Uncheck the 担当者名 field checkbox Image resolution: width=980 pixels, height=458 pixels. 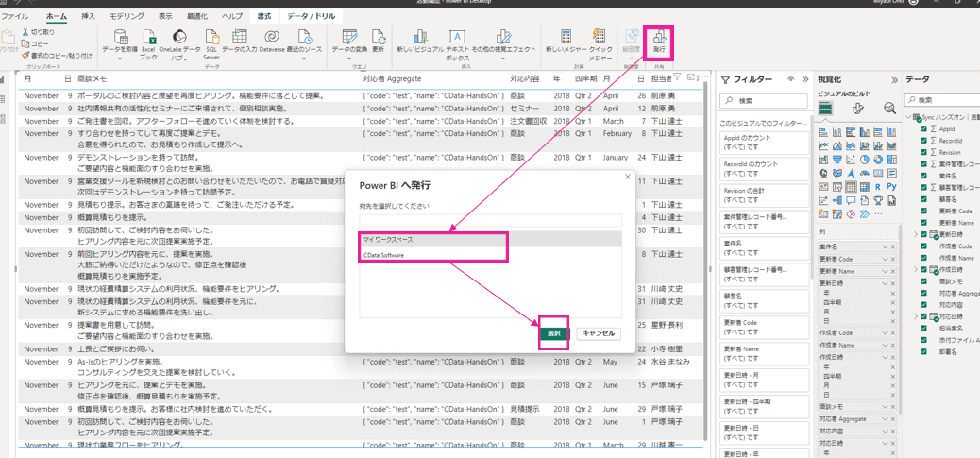click(923, 328)
